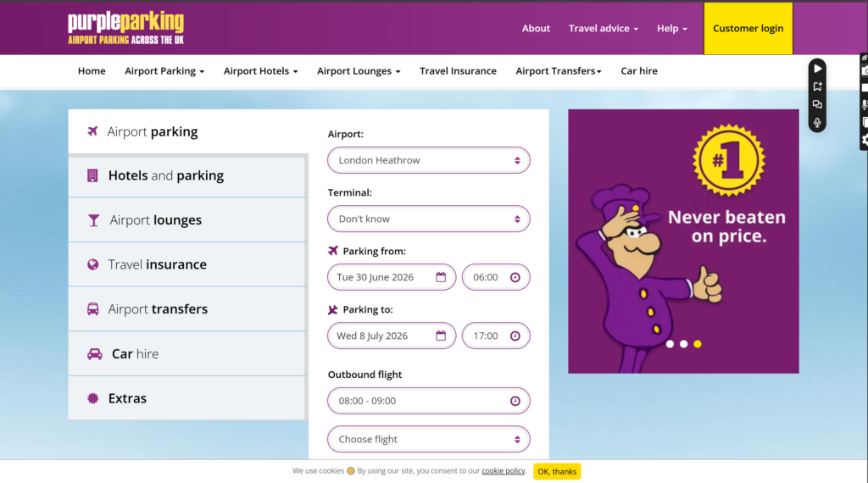Select the Airport transfers tab
Image resolution: width=868 pixels, height=483 pixels.
tap(187, 308)
